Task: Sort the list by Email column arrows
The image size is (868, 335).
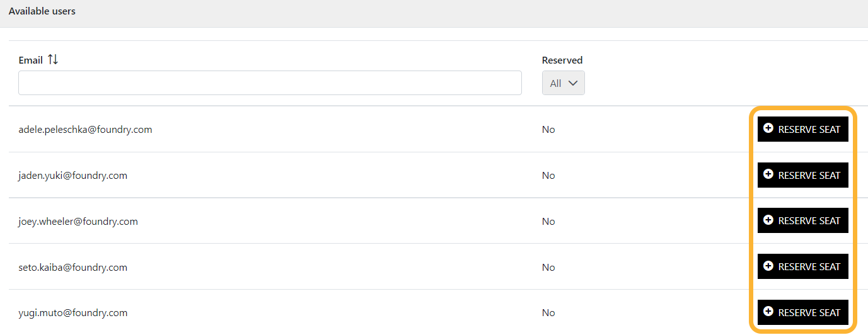Action: [53, 60]
